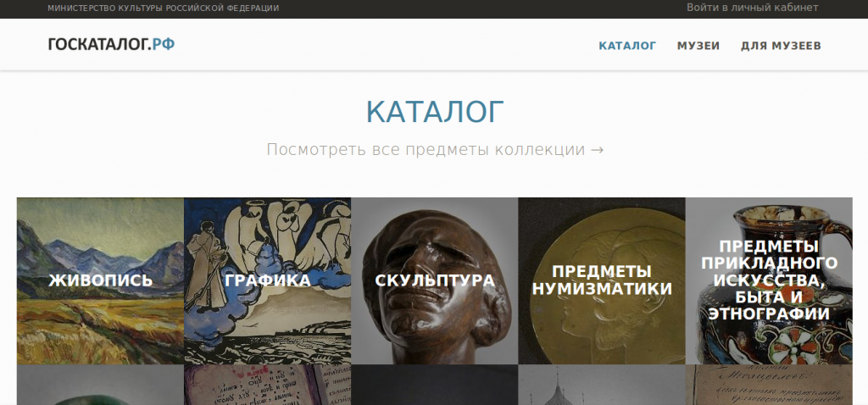This screenshot has width=868, height=405.
Task: Open the ЖИВОПИСЬ category tile
Action: tap(100, 280)
